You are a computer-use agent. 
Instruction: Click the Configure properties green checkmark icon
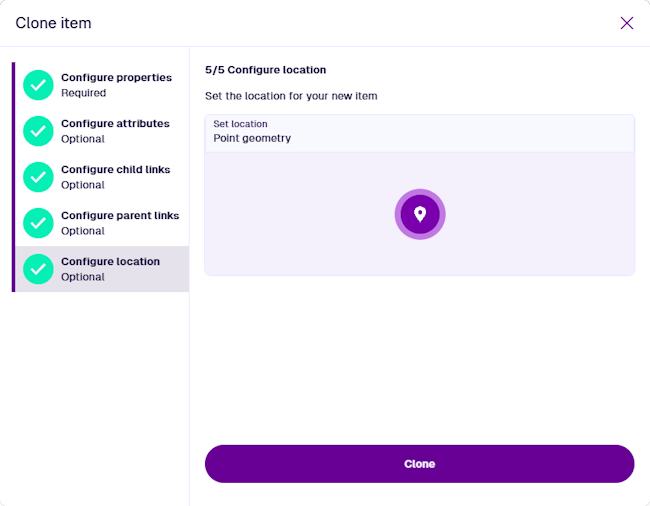tap(38, 85)
